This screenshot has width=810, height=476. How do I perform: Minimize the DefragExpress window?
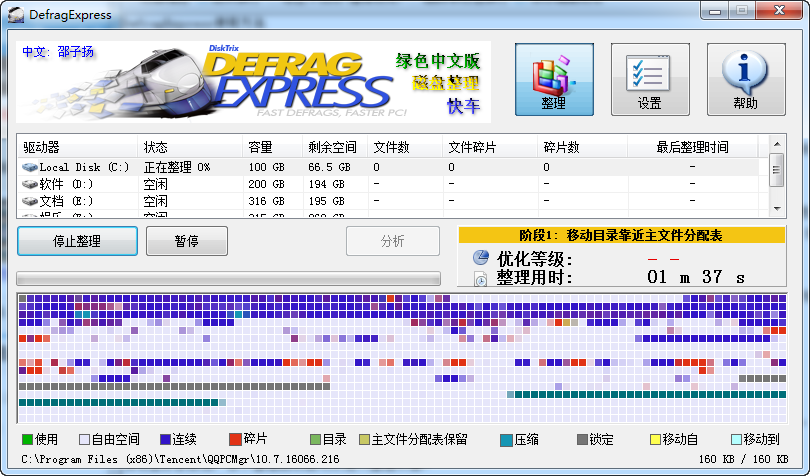[x=715, y=11]
